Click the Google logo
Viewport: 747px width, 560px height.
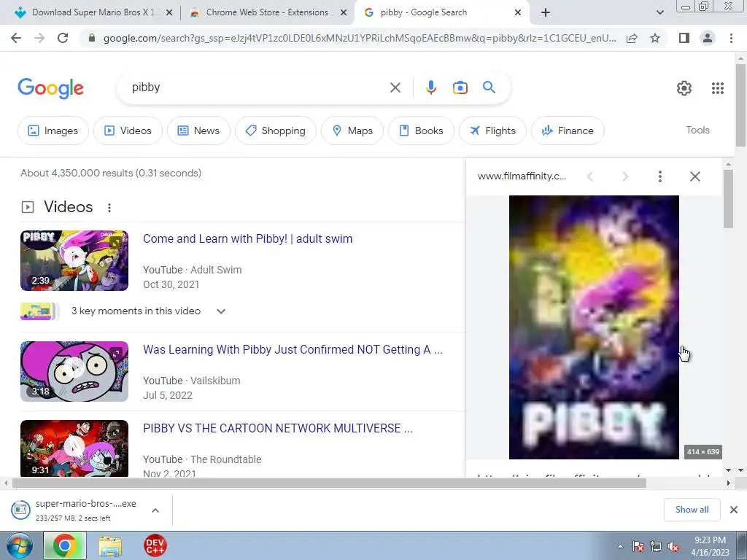[51, 88]
